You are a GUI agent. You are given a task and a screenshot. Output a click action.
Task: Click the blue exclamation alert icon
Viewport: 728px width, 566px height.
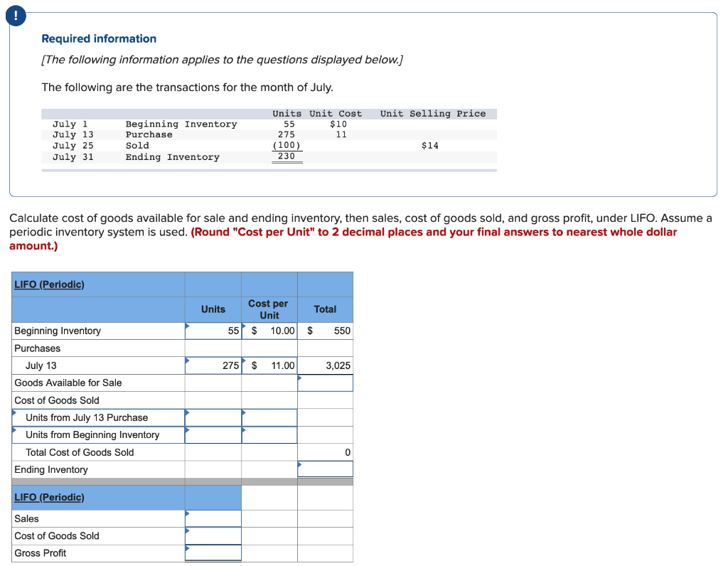[x=16, y=16]
